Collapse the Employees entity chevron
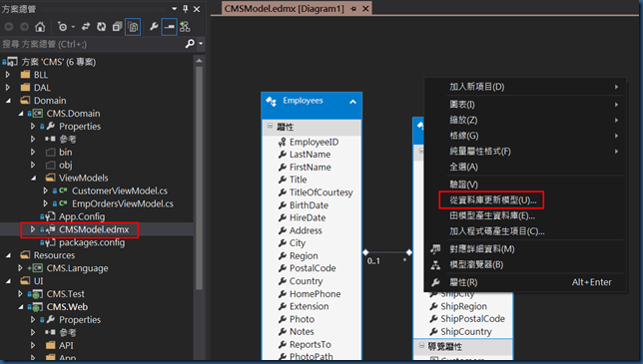Viewport: 643px width, 364px height. 352,102
